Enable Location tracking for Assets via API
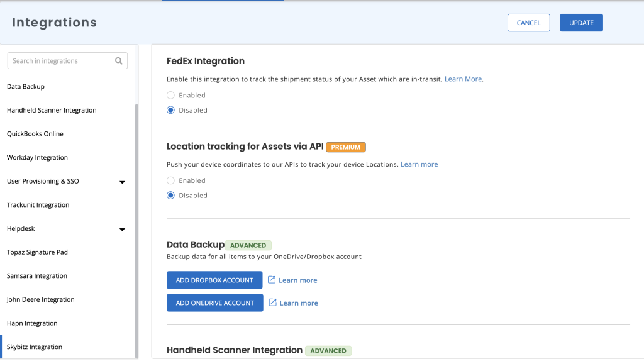Screen dimensions: 644x361 (170, 181)
